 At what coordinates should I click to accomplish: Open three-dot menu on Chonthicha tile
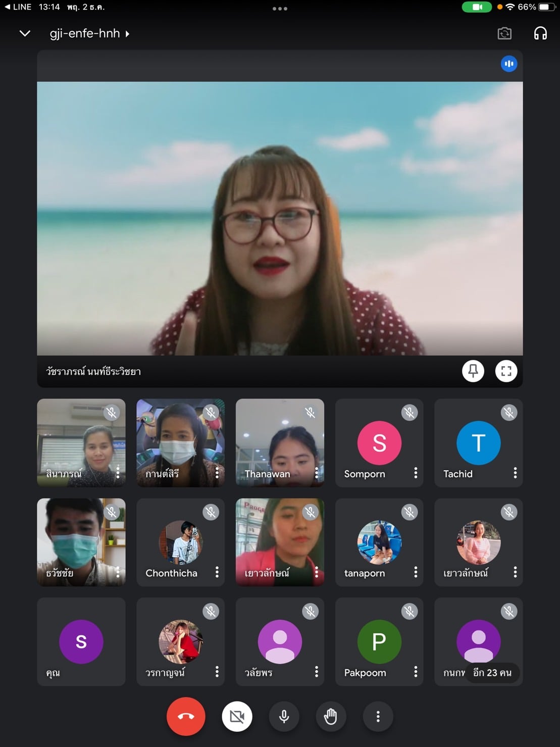coord(217,572)
